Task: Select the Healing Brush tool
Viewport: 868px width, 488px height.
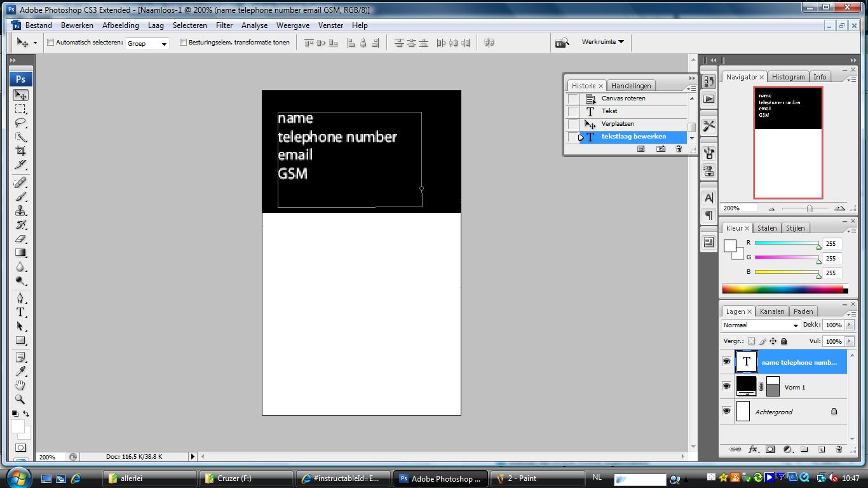Action: pos(20,184)
